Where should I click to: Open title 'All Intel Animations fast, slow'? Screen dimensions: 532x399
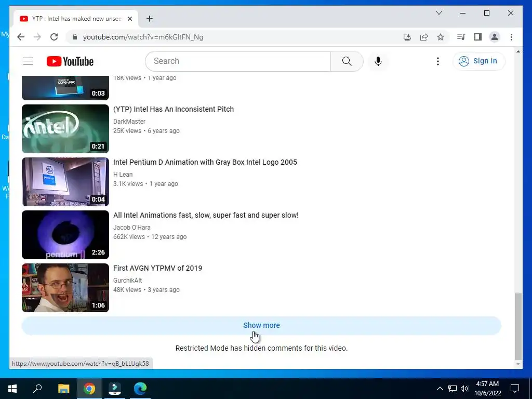[x=206, y=215]
